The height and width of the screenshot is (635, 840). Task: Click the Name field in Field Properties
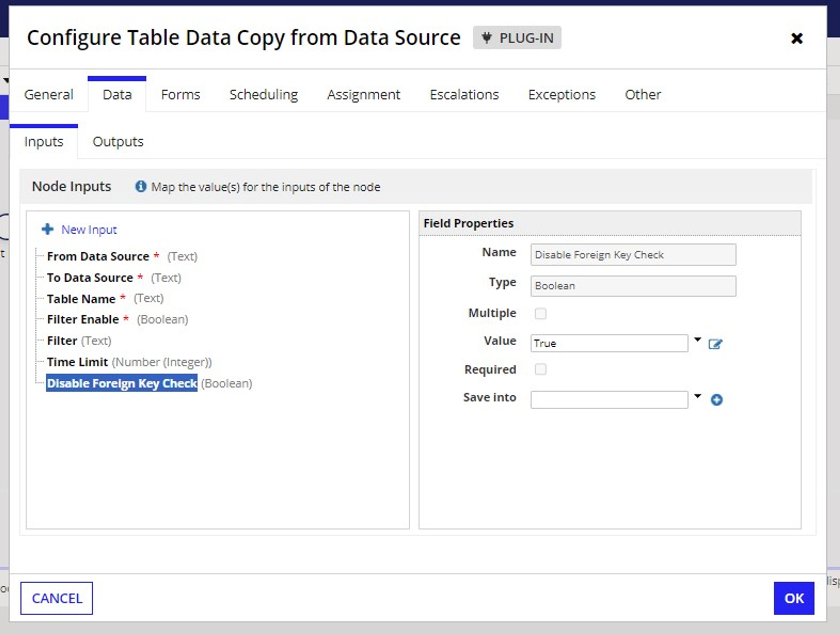(x=633, y=254)
